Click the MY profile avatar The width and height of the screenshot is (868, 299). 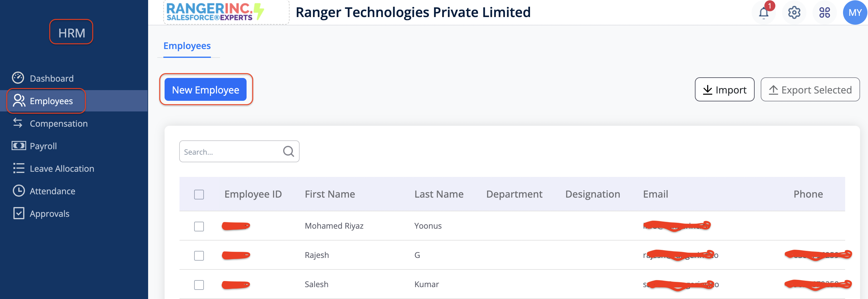click(x=855, y=13)
